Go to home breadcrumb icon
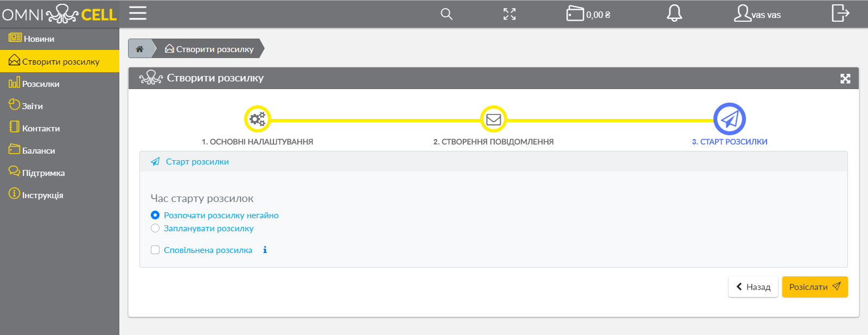The height and width of the screenshot is (335, 868). (139, 49)
